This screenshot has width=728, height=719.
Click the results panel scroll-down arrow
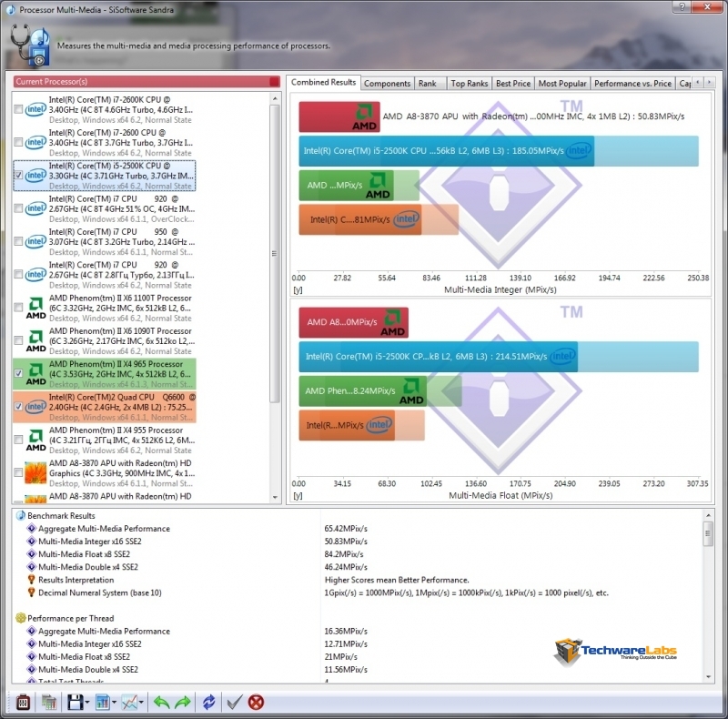708,677
